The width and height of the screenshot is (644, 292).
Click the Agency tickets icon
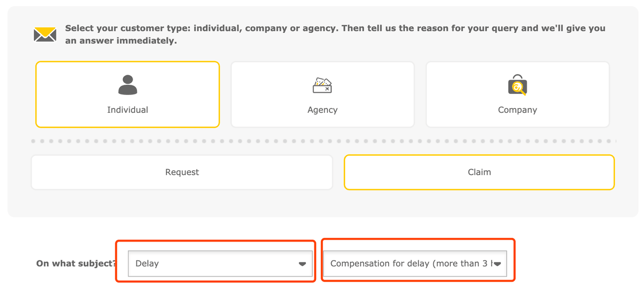click(323, 85)
